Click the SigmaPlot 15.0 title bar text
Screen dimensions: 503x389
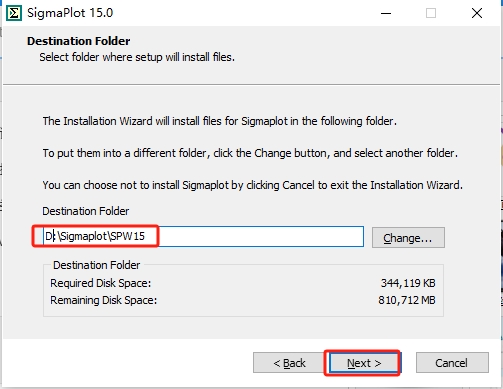70,13
